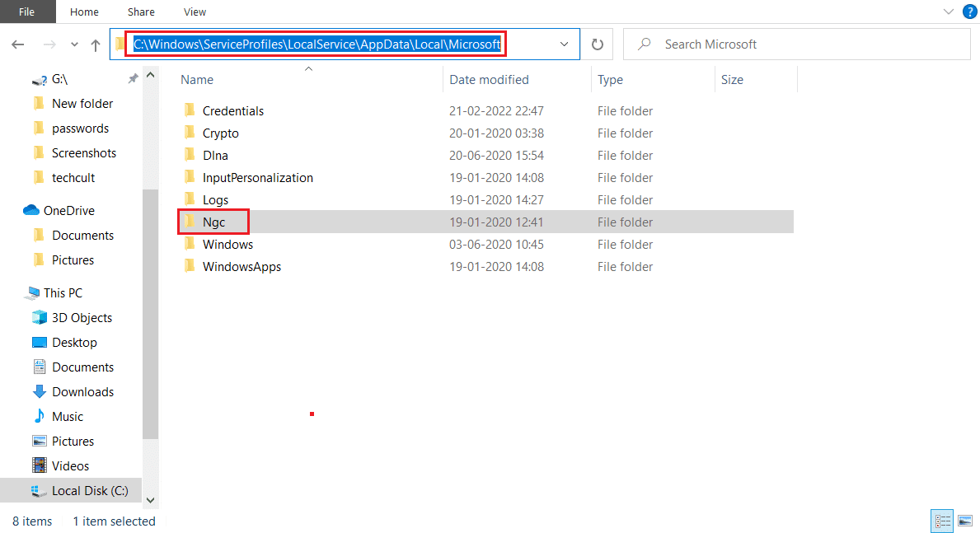
Task: Select the Crypto folder icon
Action: (x=190, y=133)
